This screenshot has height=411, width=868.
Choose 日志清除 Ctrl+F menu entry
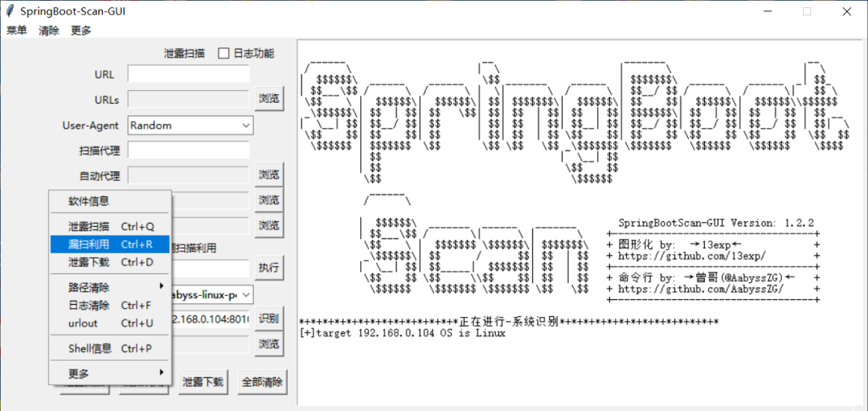click(x=109, y=305)
